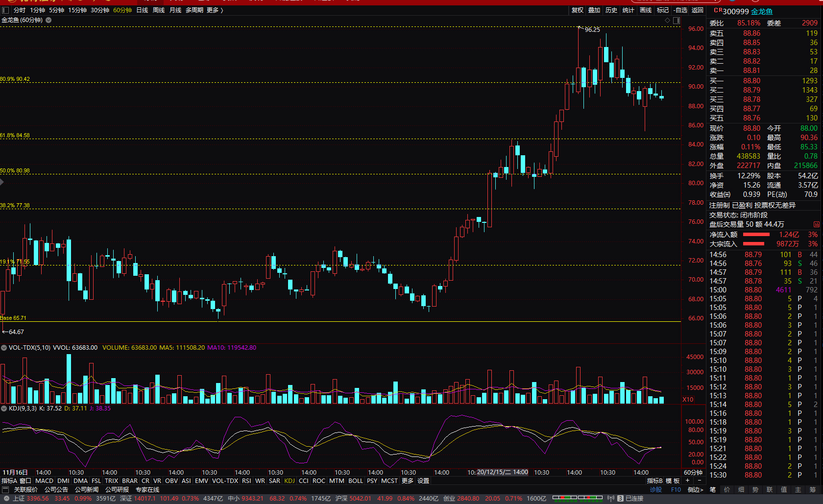
Task: Open the 关联报价 tab
Action: 26,490
